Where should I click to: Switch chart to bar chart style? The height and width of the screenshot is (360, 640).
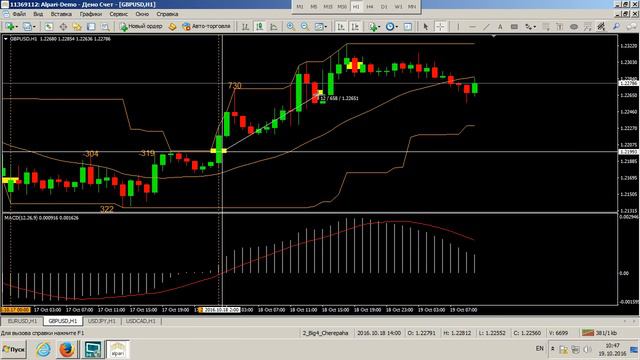click(245, 27)
